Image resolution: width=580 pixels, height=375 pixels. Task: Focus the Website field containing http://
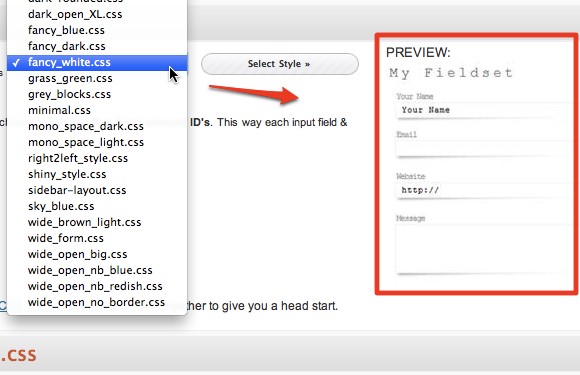coord(484,190)
